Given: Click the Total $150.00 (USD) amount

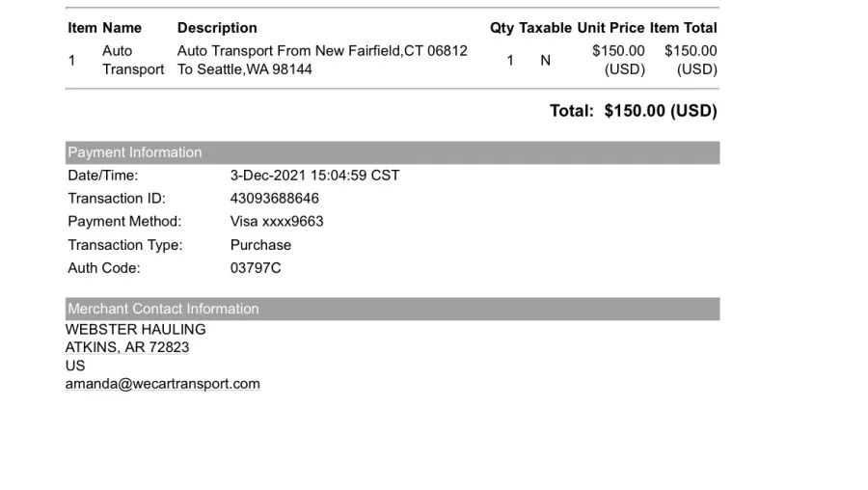Looking at the screenshot, I should click(661, 111).
